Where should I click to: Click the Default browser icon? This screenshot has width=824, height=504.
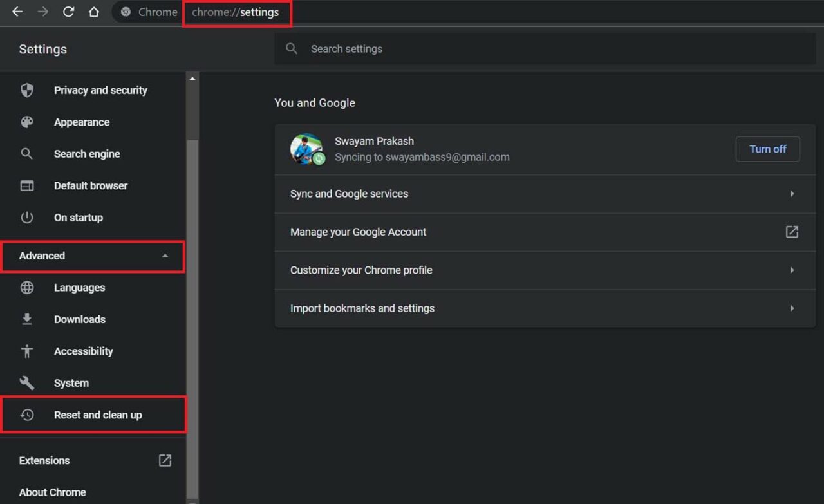(27, 185)
